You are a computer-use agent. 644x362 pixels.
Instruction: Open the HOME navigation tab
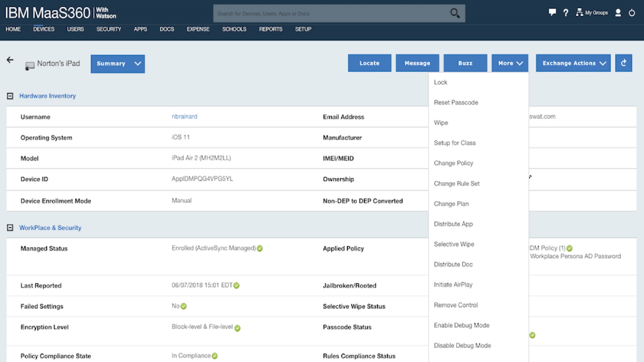13,29
